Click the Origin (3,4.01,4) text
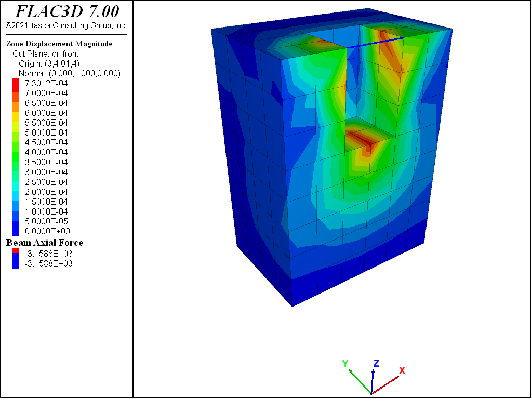This screenshot has width=532, height=399. click(x=49, y=63)
